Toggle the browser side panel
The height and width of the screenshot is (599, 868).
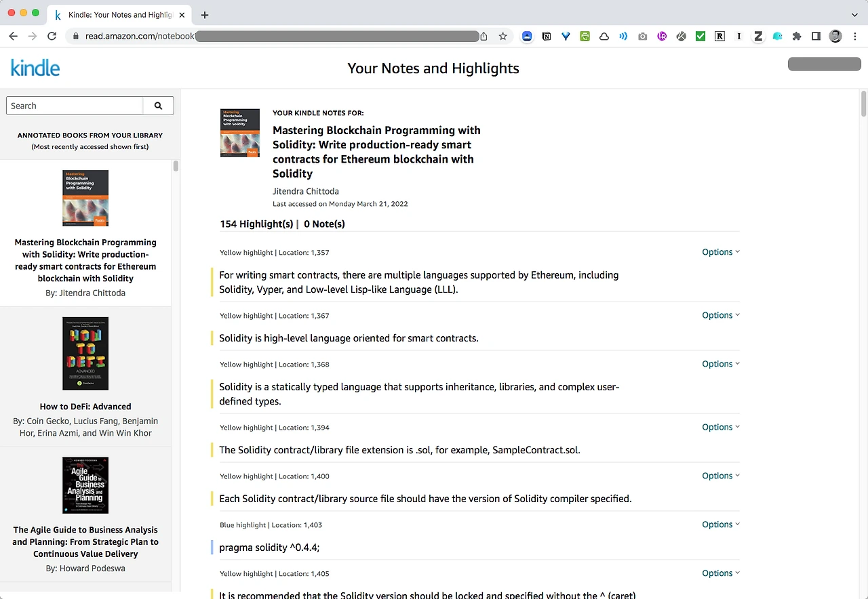[816, 37]
